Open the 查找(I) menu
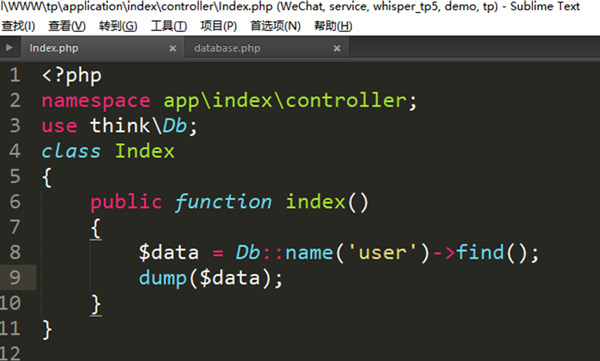 (x=18, y=26)
